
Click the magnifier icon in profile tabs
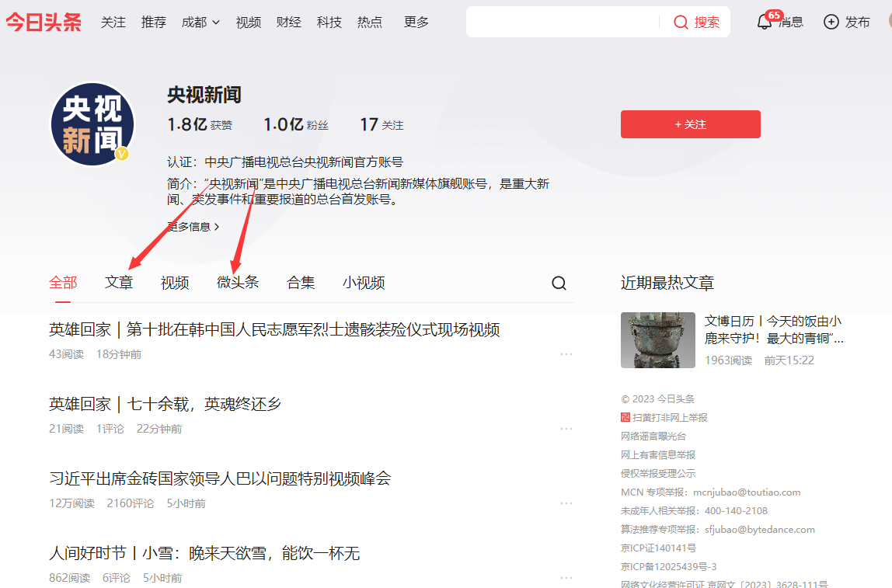coord(559,283)
